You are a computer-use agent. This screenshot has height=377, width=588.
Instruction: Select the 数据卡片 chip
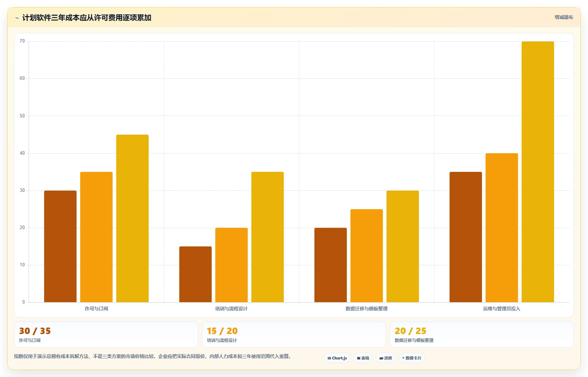[x=412, y=358]
